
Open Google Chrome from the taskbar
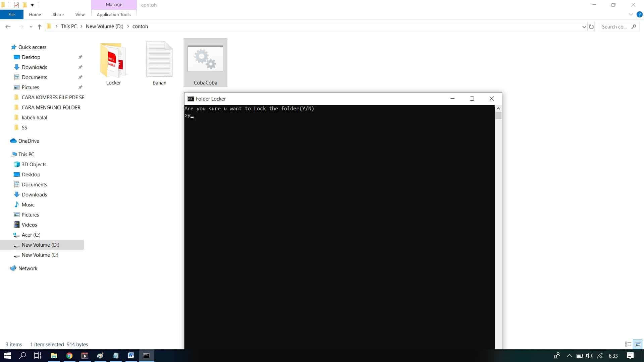69,356
